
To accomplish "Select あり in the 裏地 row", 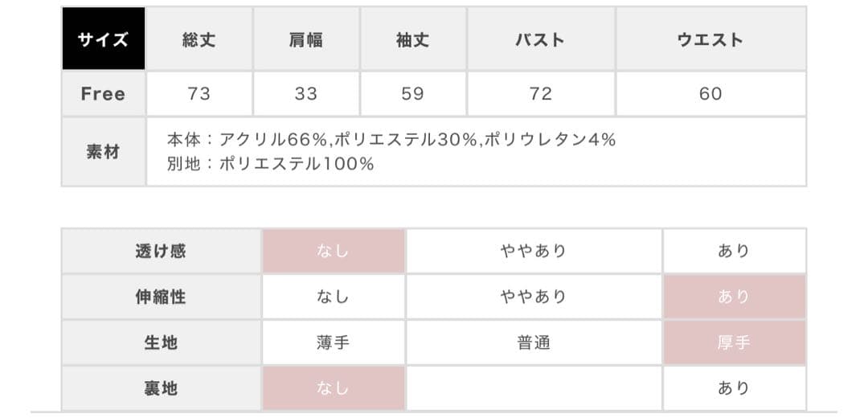I will (x=733, y=388).
